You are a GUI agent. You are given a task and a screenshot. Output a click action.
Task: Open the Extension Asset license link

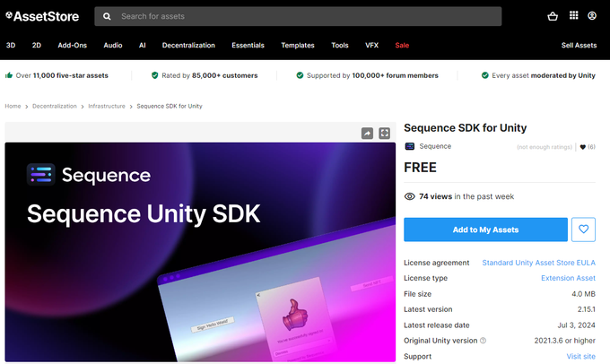[568, 278]
